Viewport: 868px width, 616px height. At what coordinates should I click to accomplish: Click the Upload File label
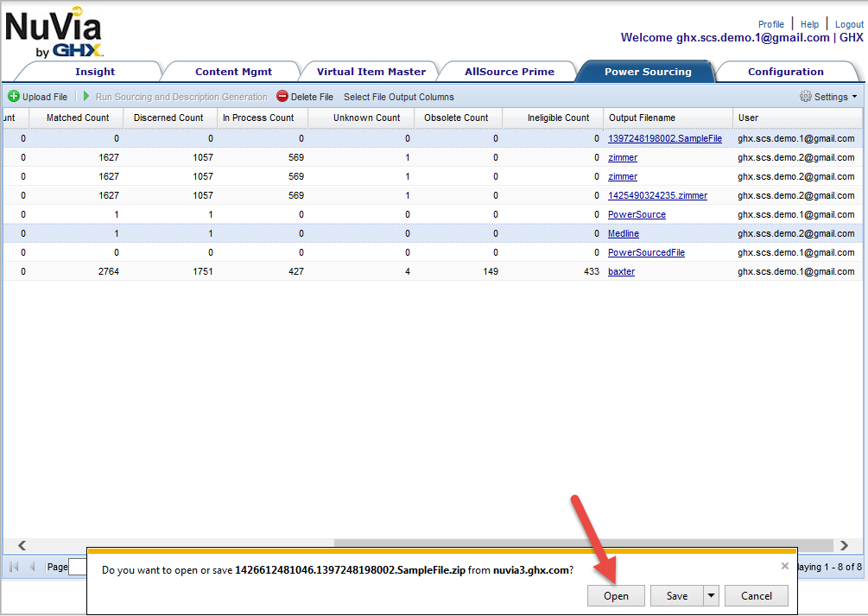point(45,97)
